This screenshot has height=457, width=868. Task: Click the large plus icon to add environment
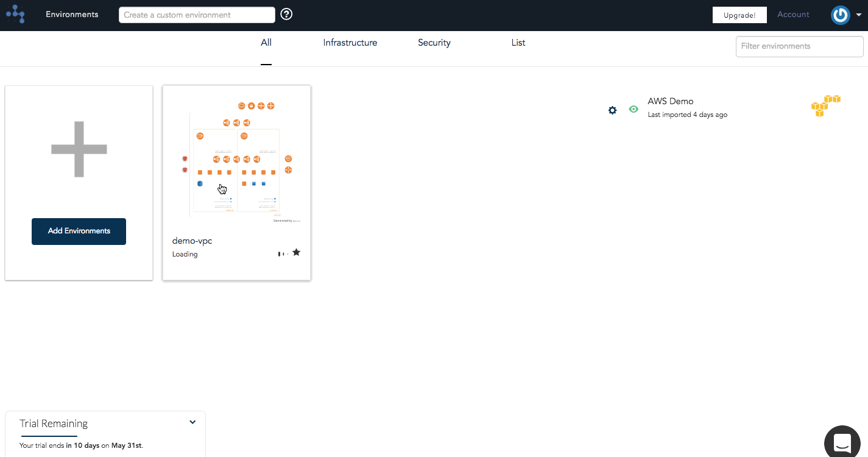point(79,149)
